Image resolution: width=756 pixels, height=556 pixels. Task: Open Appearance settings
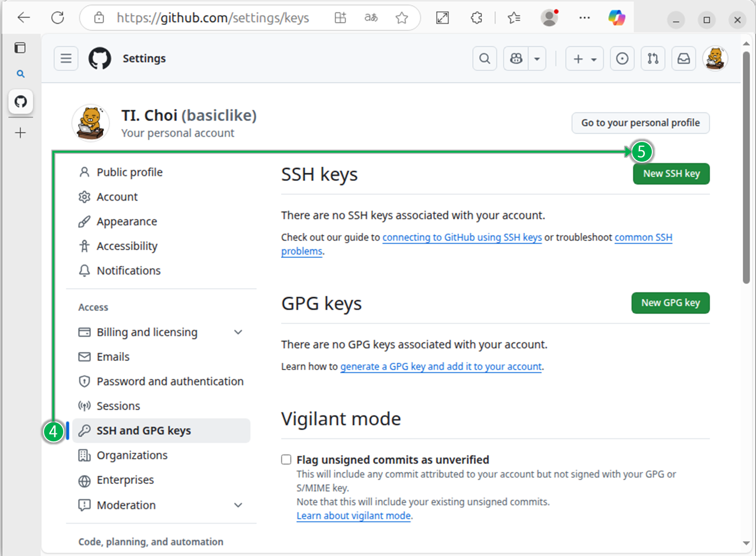tap(161, 221)
